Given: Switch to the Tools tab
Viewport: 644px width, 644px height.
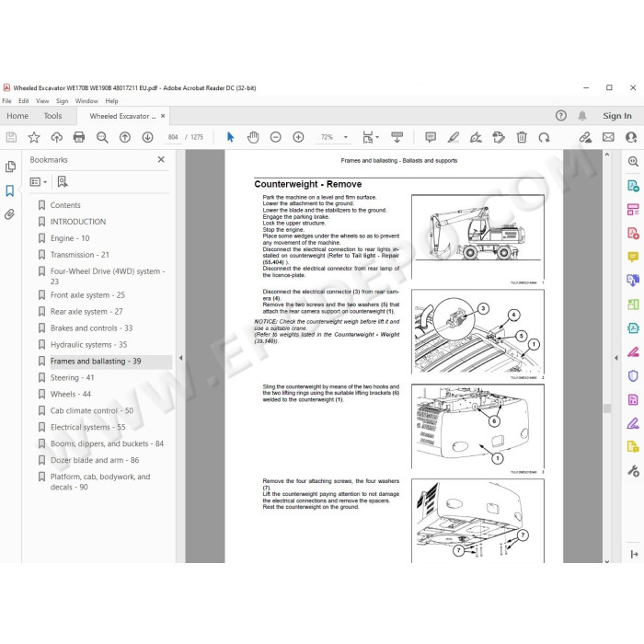Looking at the screenshot, I should pyautogui.click(x=53, y=116).
